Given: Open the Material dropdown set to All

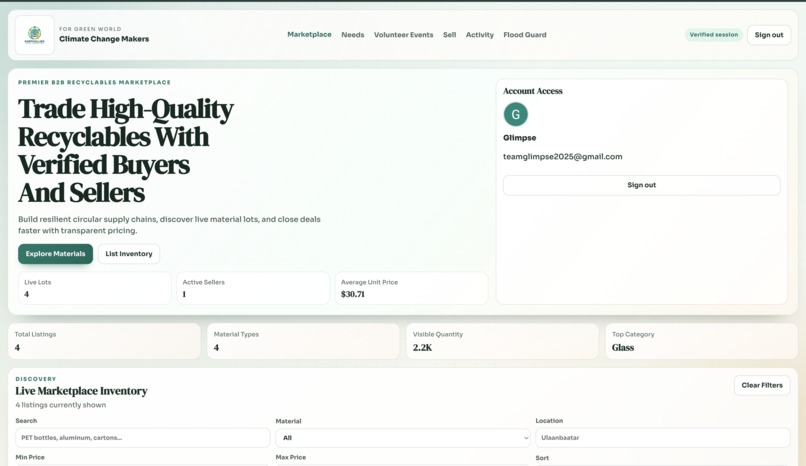Looking at the screenshot, I should tap(403, 438).
